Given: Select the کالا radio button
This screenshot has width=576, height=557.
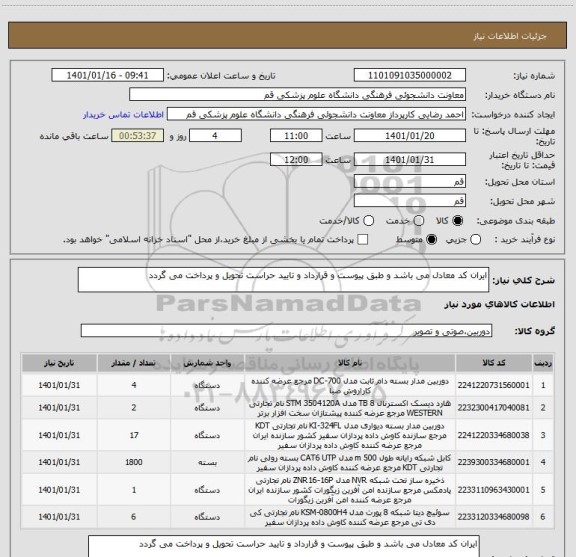Looking at the screenshot, I should point(458,221).
